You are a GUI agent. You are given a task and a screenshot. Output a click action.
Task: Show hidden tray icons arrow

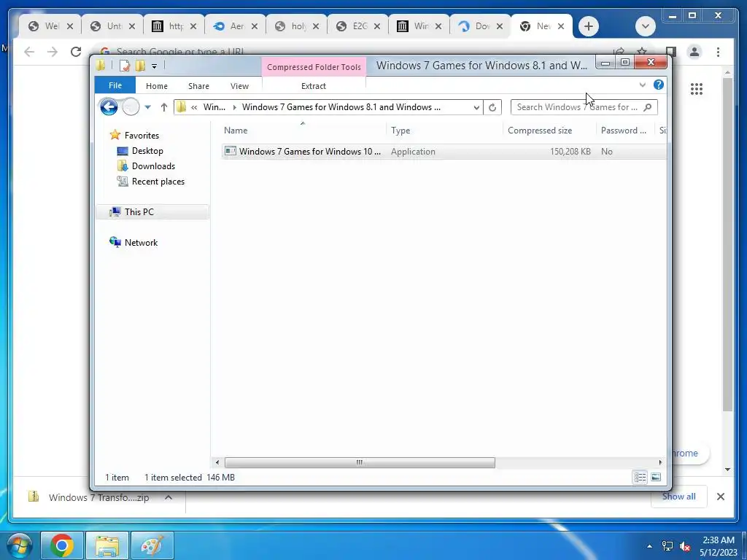[649, 546]
